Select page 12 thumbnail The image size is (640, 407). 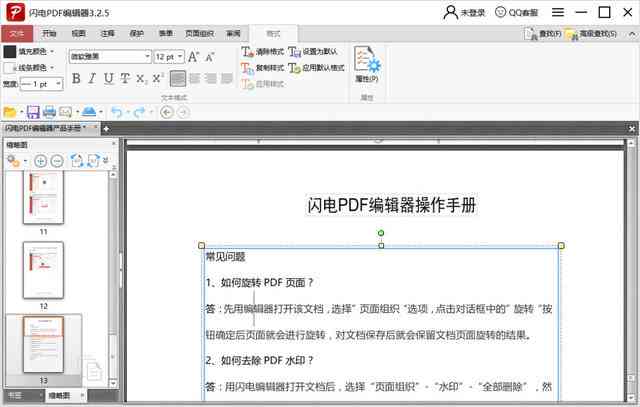pyautogui.click(x=43, y=270)
